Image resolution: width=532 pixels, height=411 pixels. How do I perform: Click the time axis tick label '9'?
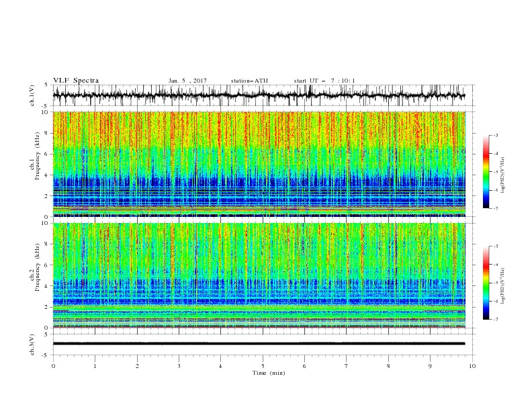tap(430, 366)
